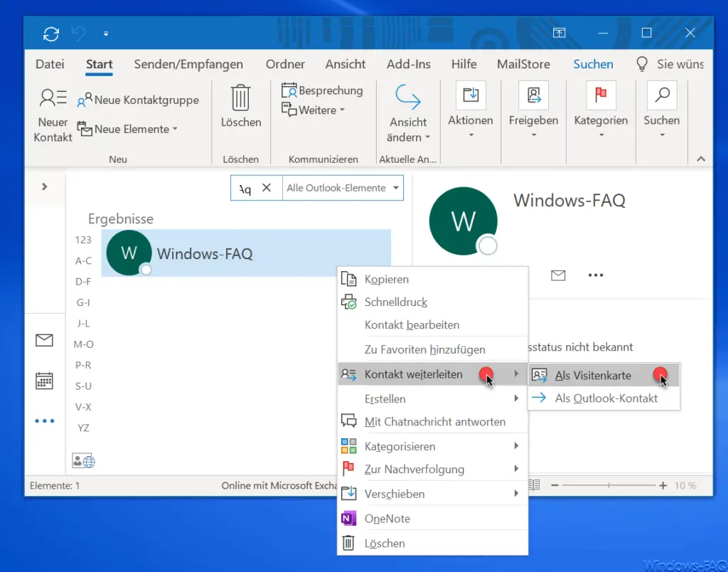Open the Alle Outlook-Elemente scope dropdown
Image resolution: width=728 pixels, height=572 pixels.
pyautogui.click(x=343, y=188)
